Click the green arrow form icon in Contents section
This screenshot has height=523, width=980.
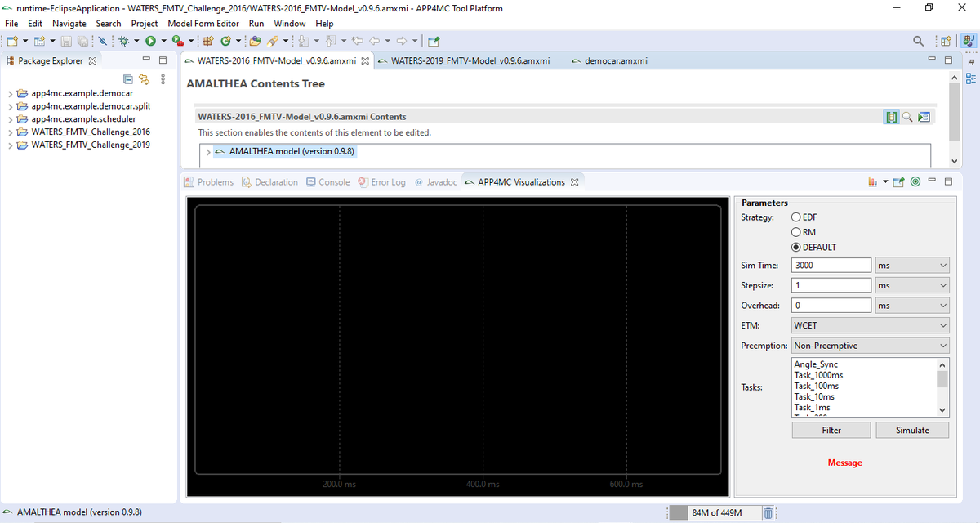pyautogui.click(x=924, y=117)
